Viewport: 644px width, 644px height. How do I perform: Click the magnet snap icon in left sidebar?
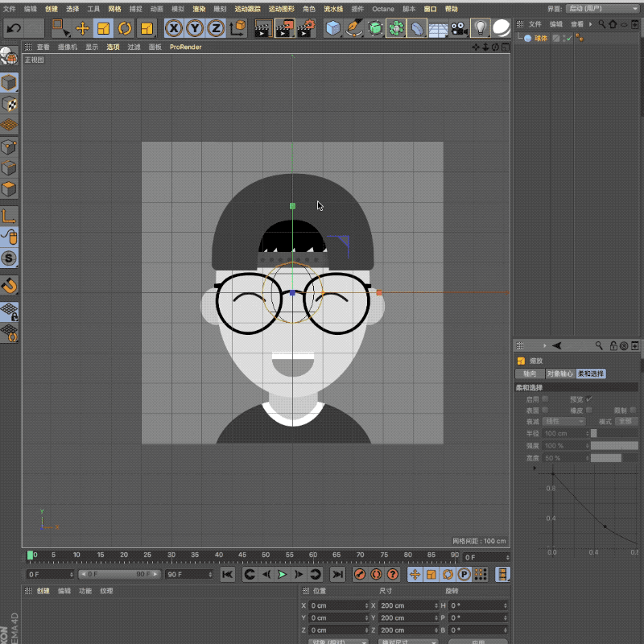point(10,285)
